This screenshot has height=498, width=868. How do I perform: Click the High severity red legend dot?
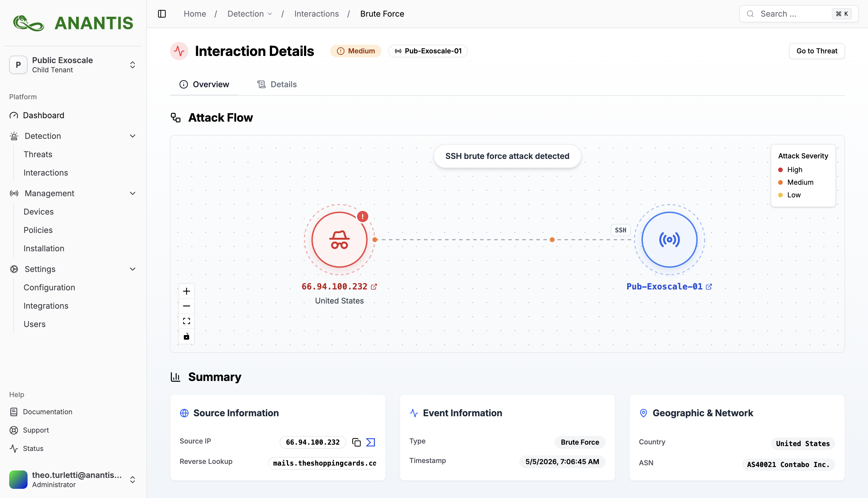pyautogui.click(x=780, y=170)
